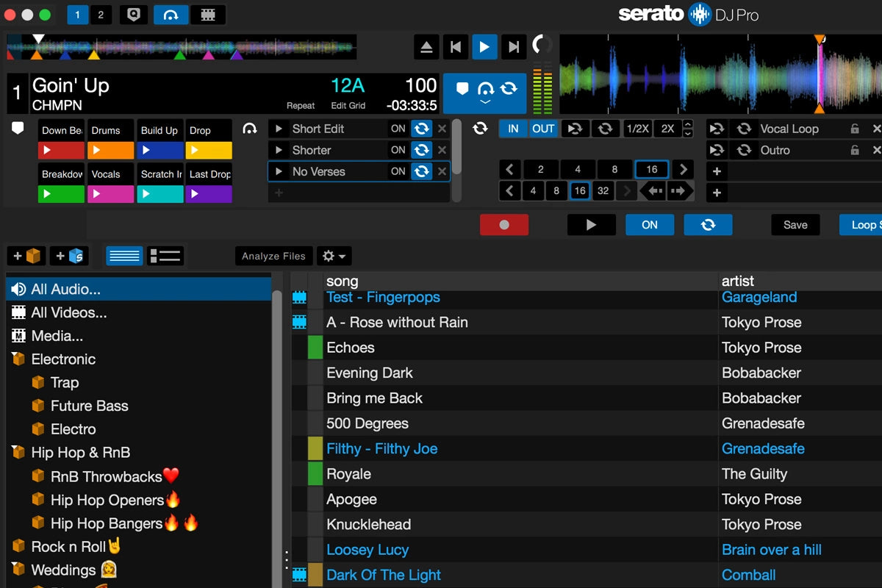Toggle the No Verses flip ON switch
This screenshot has height=588, width=882.
pos(398,171)
